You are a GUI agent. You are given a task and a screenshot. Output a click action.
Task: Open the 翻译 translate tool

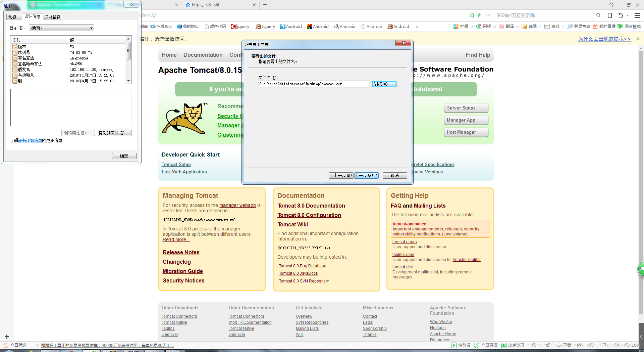(506, 27)
